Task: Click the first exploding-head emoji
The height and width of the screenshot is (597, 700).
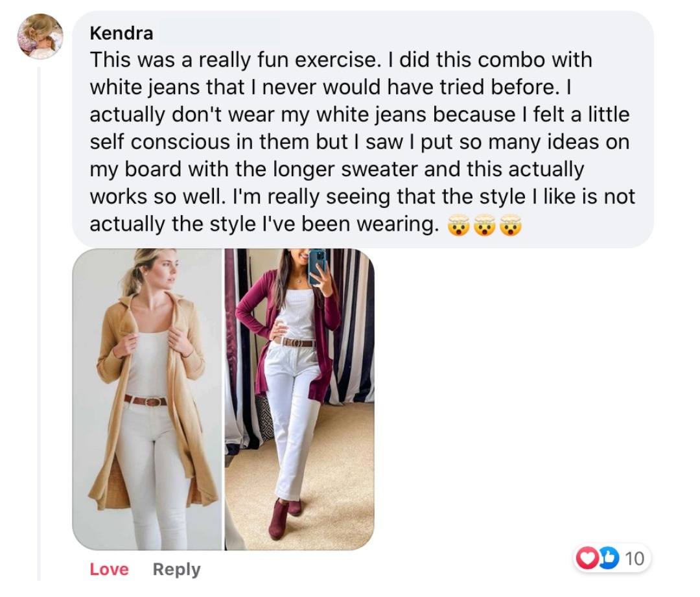Action: 458,226
